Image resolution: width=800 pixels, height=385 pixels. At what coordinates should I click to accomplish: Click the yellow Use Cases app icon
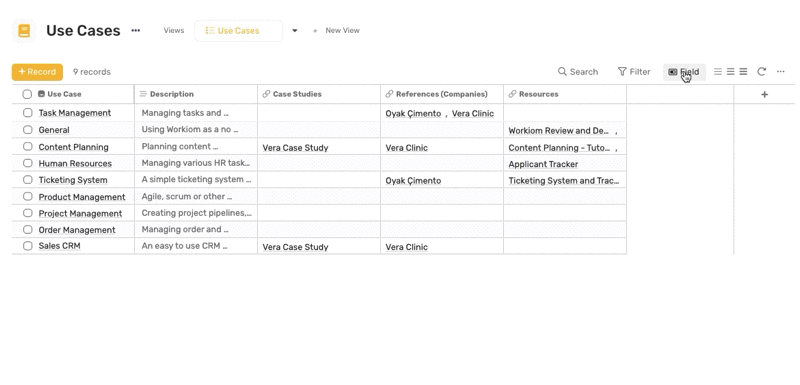coord(24,31)
